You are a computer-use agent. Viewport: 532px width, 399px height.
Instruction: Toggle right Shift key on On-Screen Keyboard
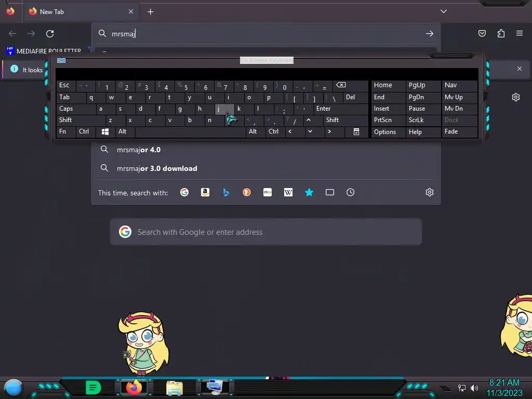[345, 120]
